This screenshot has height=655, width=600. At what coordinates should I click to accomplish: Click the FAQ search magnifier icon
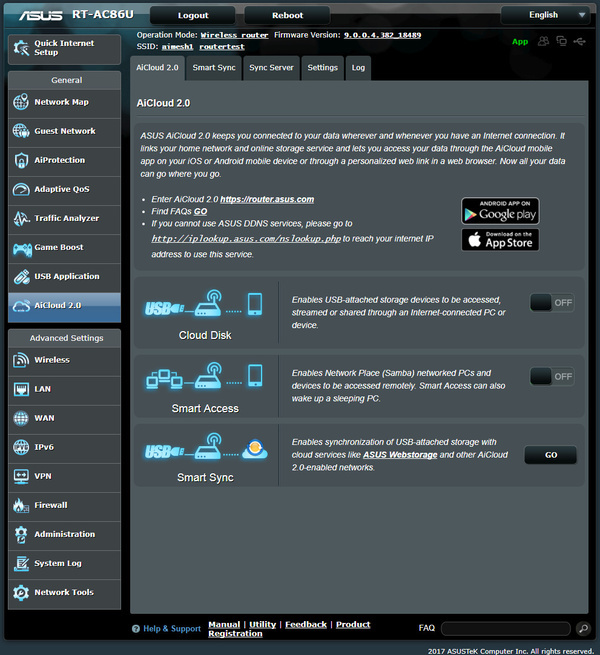583,628
